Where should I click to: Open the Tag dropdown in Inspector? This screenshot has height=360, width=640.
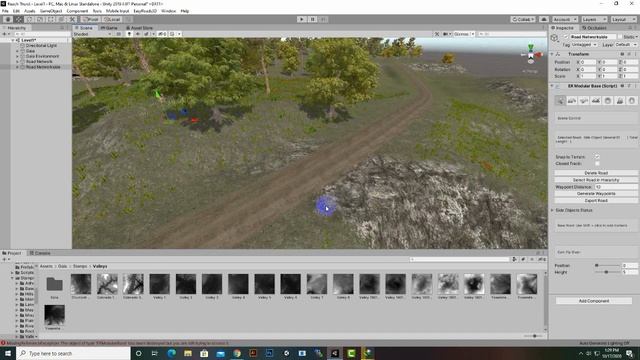584,44
